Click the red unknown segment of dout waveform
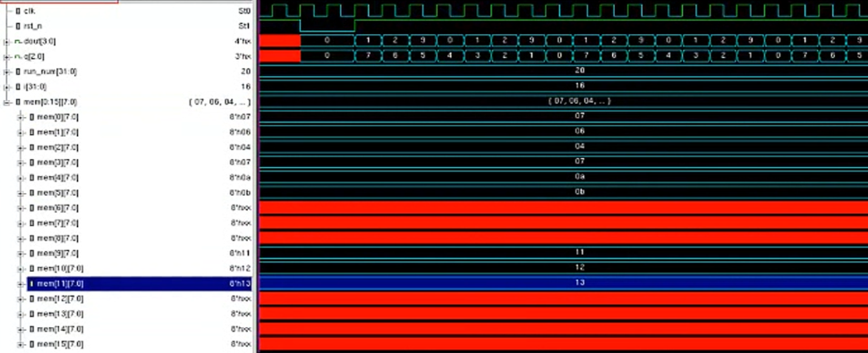This screenshot has width=868, height=353. [x=279, y=41]
